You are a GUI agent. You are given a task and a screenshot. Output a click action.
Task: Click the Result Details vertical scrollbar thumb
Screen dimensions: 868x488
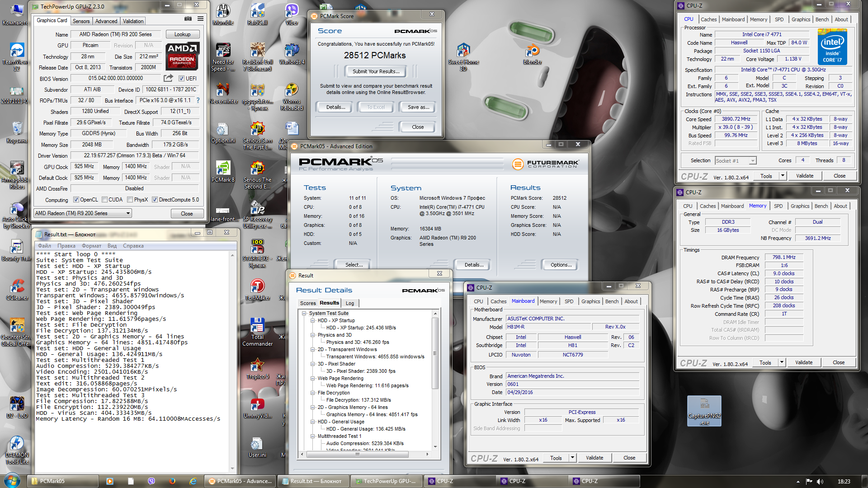[435, 353]
